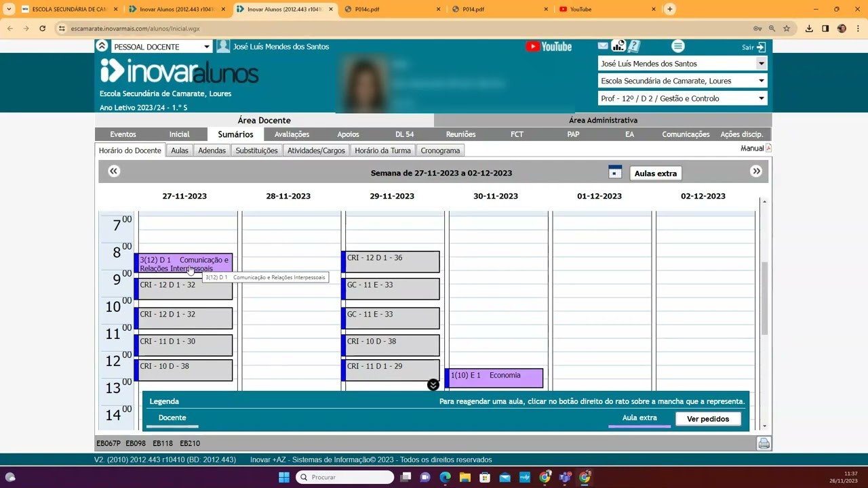Collapse legend with round down-chevron icon

click(x=433, y=385)
